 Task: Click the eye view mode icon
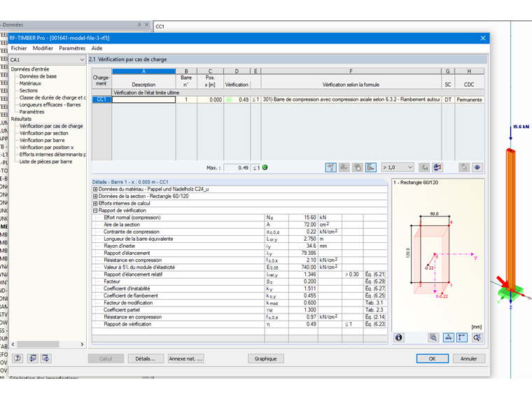(x=477, y=167)
